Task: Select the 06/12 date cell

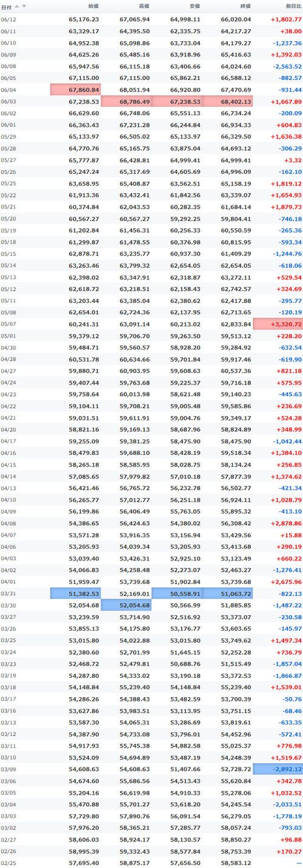Action: [x=8, y=19]
